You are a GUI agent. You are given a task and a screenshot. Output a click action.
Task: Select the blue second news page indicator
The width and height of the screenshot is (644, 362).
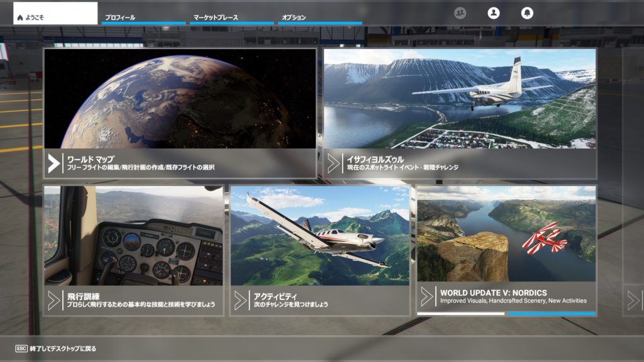click(552, 314)
